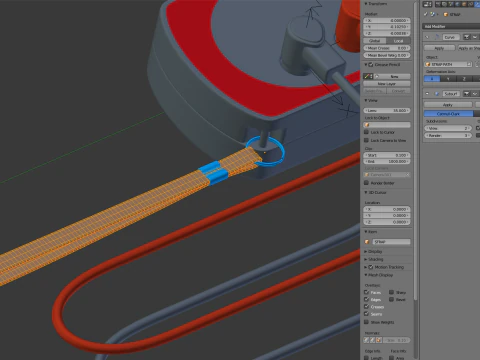Expand the Motion Tracking panel triangle

366,267
